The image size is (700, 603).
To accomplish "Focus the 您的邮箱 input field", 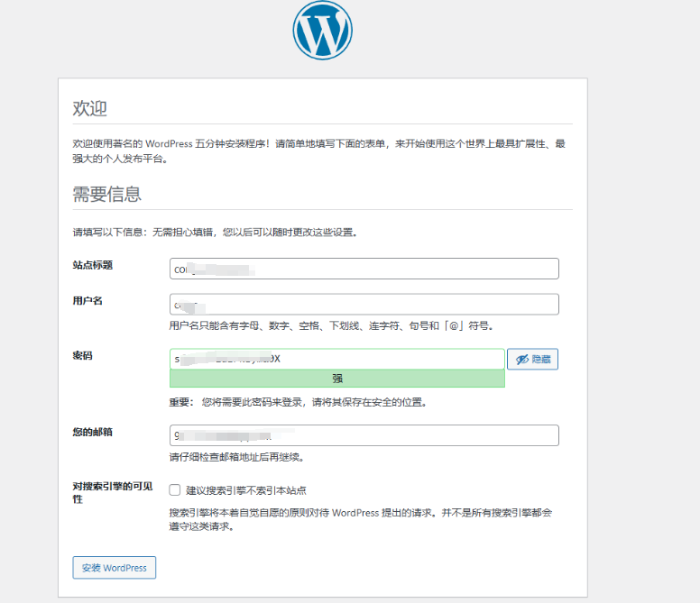I will [x=364, y=435].
